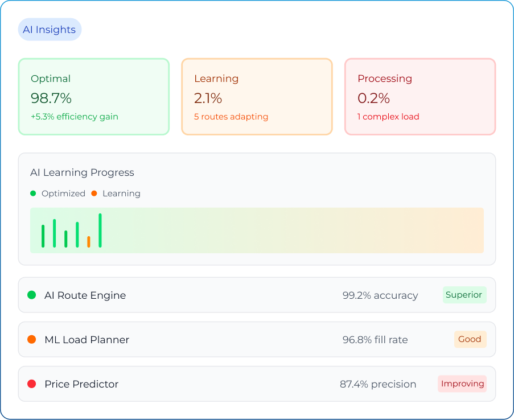Select the ML Load Planner row label
Screen dimensions: 514x420
coord(87,340)
